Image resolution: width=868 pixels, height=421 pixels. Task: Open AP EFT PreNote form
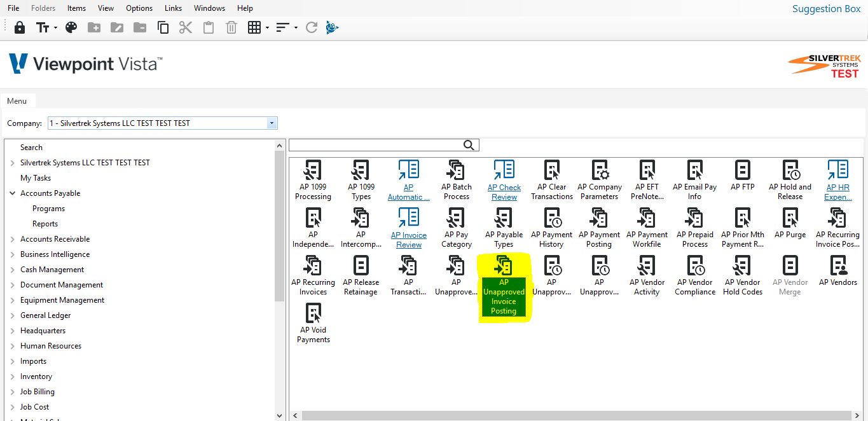(x=647, y=181)
